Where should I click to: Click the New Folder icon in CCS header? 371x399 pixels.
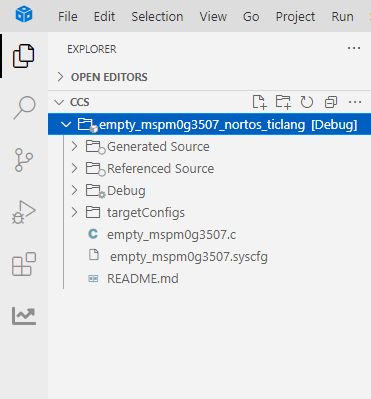click(283, 102)
